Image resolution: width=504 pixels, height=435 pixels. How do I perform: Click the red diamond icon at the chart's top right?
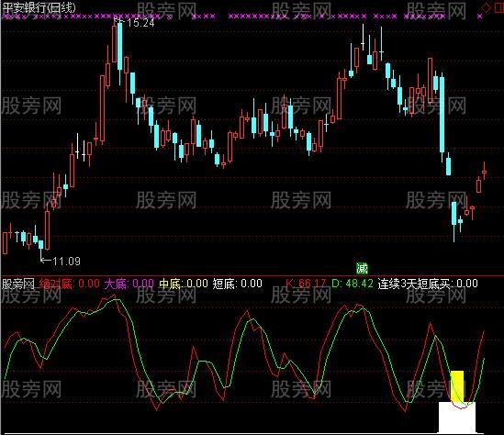pyautogui.click(x=486, y=7)
